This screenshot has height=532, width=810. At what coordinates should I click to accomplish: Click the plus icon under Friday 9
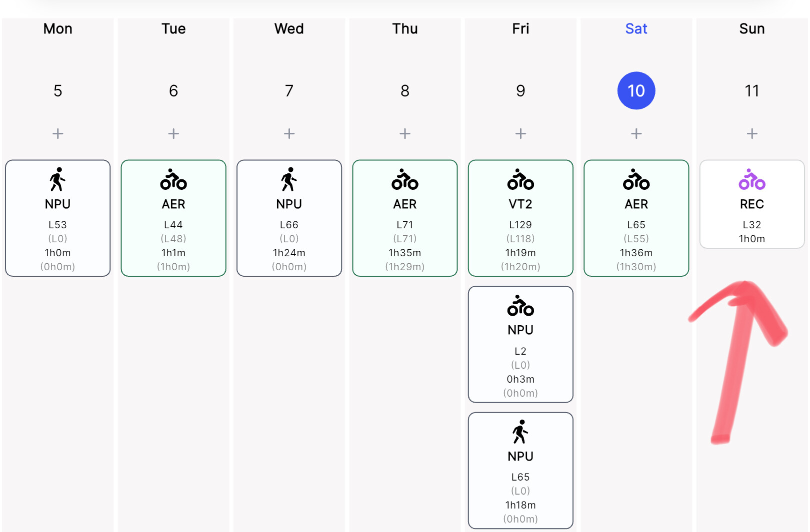pos(520,133)
